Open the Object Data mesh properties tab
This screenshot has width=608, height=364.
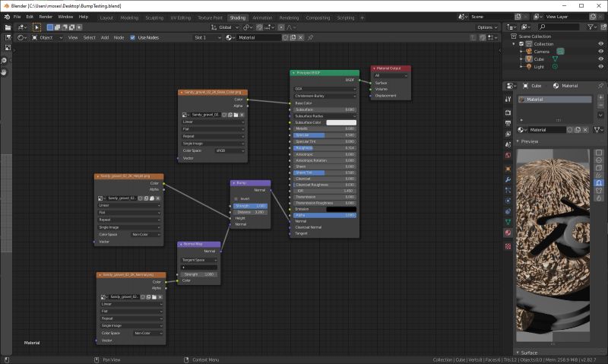(508, 222)
